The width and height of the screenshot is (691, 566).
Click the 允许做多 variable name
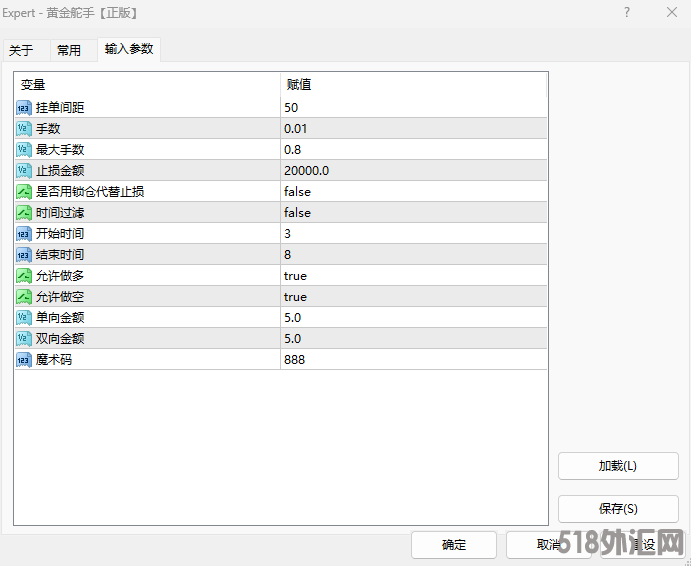click(x=60, y=276)
